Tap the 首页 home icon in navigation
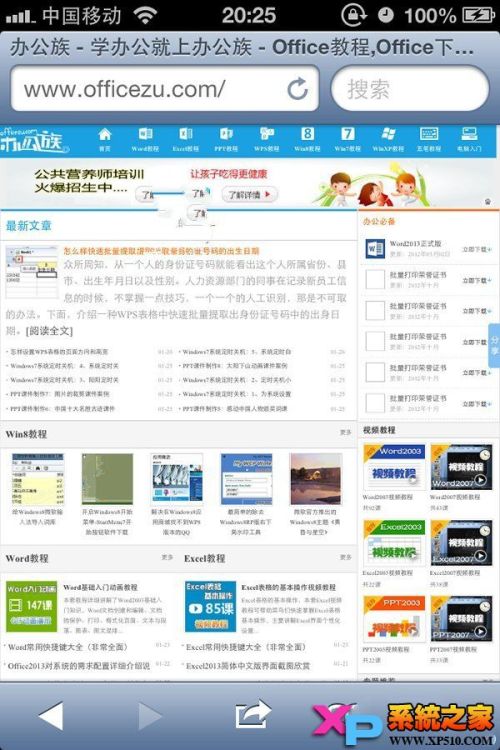This screenshot has height=750, width=500. [105, 139]
